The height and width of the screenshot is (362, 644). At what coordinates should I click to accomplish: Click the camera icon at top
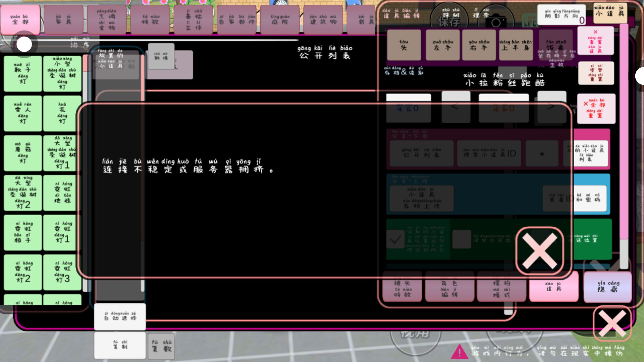tap(495, 22)
